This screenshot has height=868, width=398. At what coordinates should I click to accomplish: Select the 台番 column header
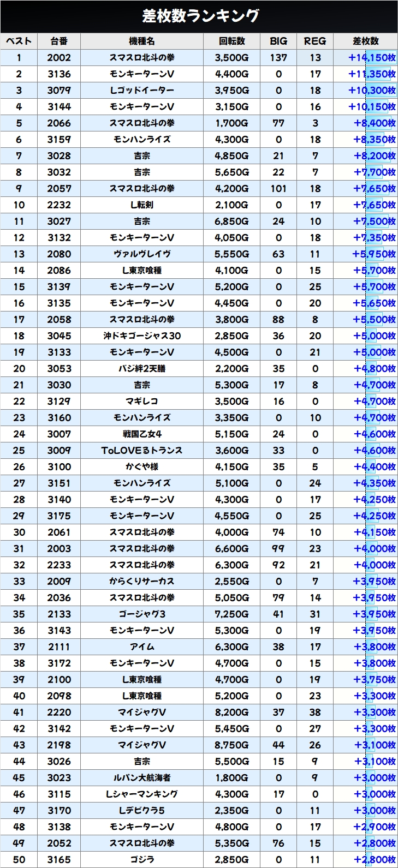click(59, 41)
